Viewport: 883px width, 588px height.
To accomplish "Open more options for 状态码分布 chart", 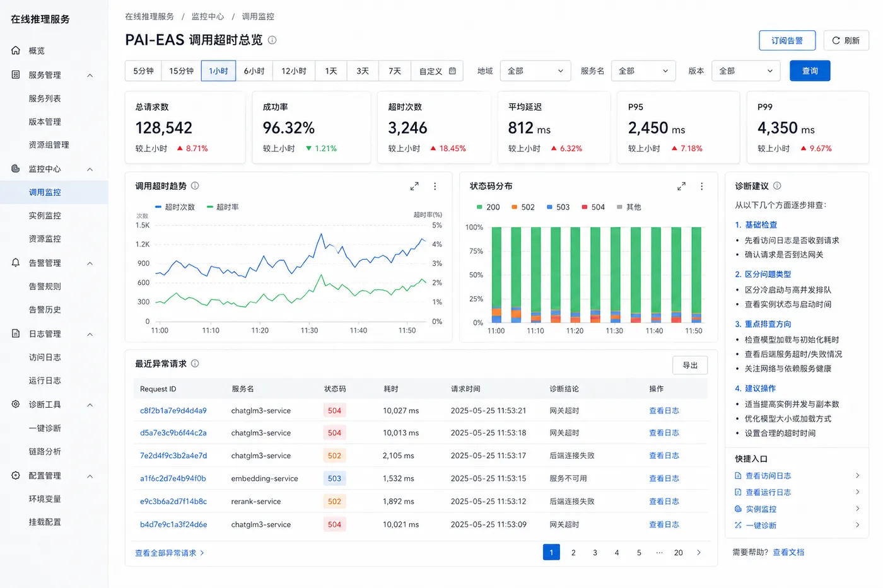I will pos(702,187).
